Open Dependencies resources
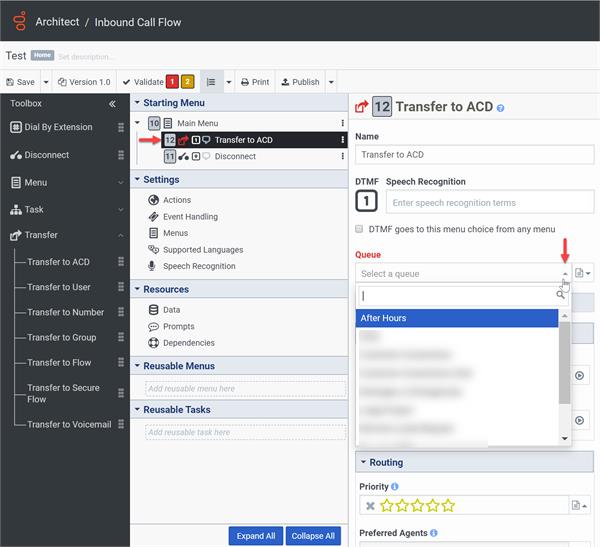Image resolution: width=600 pixels, height=547 pixels. 181,343
